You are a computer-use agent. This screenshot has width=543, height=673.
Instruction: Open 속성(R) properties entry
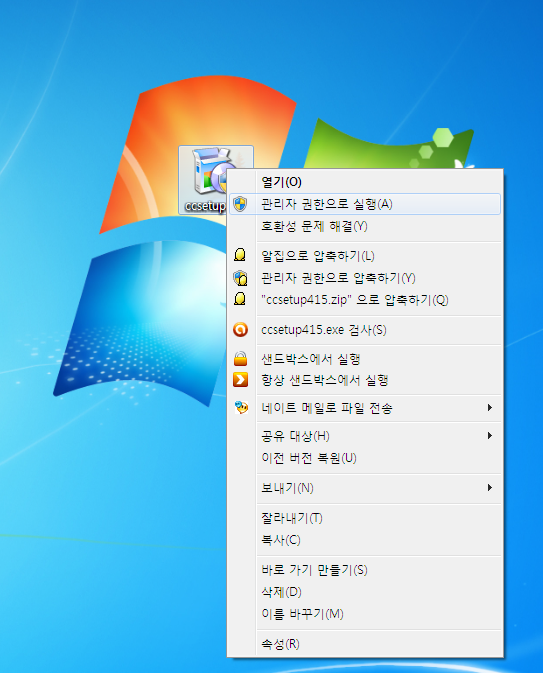(x=365, y=644)
